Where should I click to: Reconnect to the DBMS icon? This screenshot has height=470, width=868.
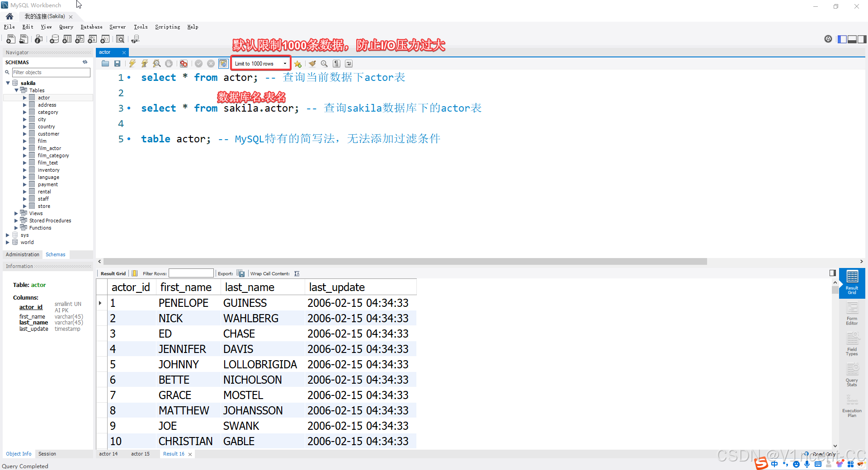pyautogui.click(x=135, y=39)
